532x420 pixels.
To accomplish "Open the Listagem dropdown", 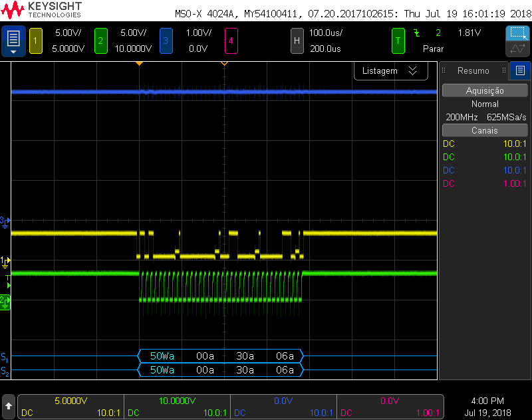I will click(390, 70).
